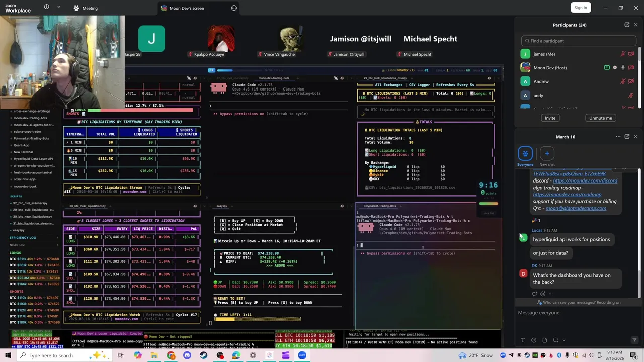
Task: Open text formatting icon in chat composer
Action: pos(523,340)
